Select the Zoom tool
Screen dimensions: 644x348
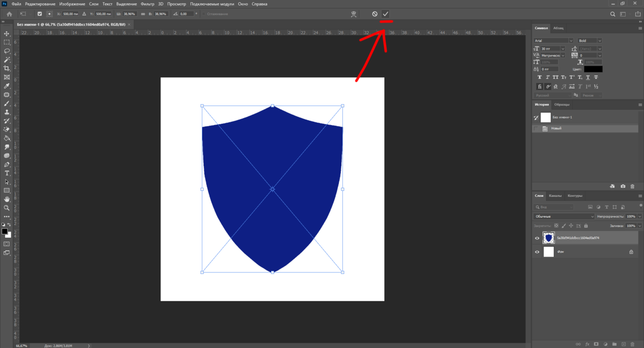(x=7, y=208)
